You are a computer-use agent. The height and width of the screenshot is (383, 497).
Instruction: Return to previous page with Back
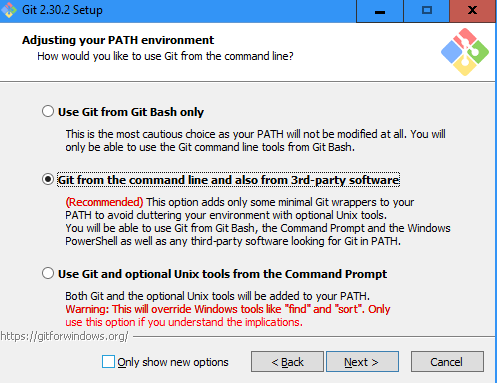point(287,362)
